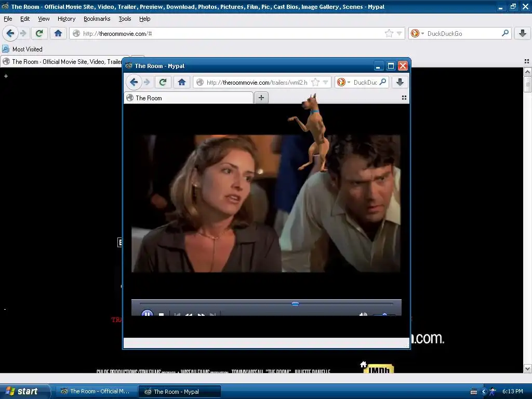Open Downloads arrow in popup window

tap(400, 82)
